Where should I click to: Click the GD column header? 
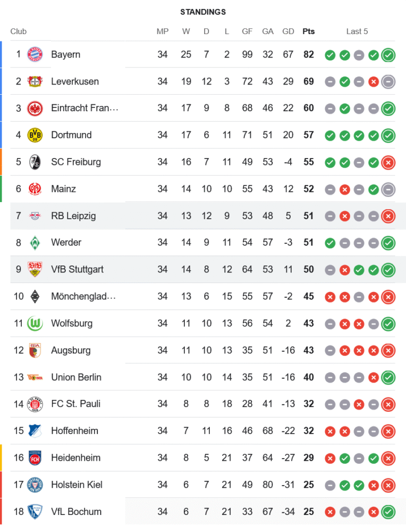(x=288, y=31)
